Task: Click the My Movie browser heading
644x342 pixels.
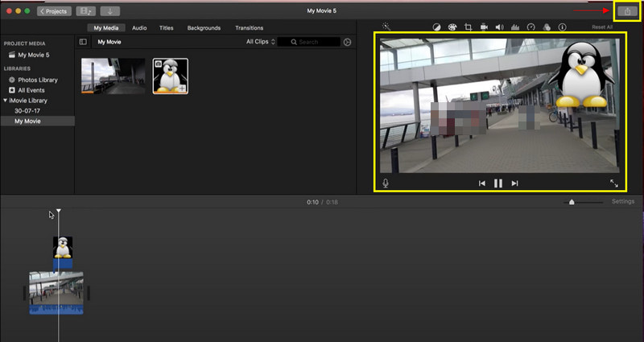Action: [x=109, y=42]
